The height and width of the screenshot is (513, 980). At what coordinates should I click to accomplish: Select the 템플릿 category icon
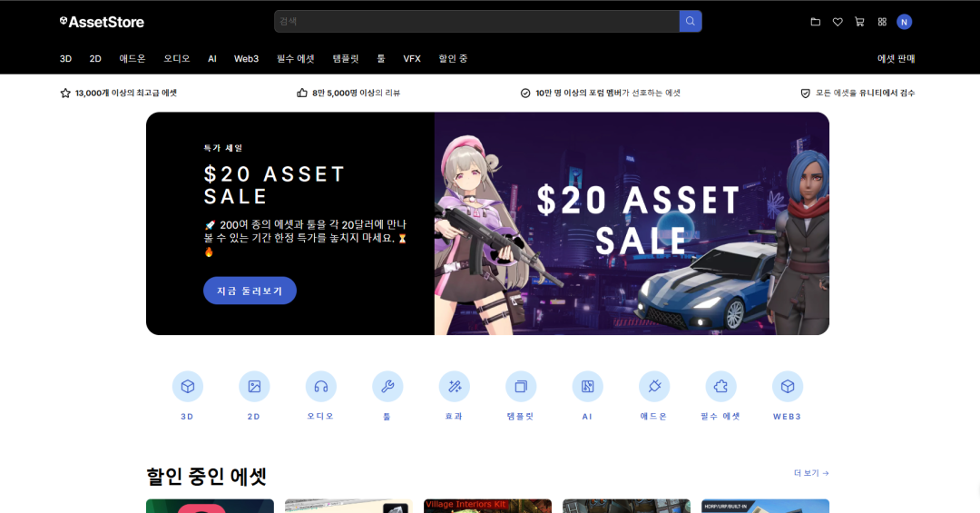pos(521,387)
